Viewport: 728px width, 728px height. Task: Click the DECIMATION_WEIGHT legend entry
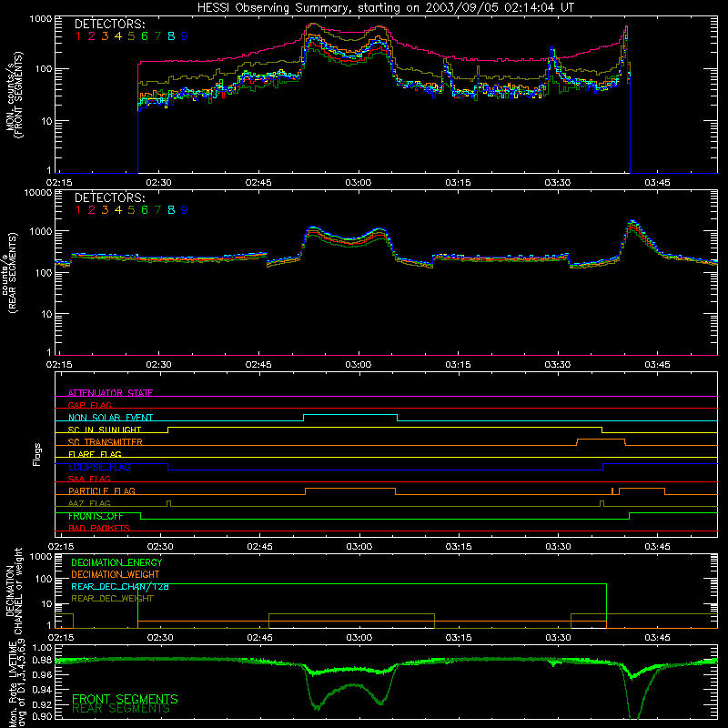116,574
